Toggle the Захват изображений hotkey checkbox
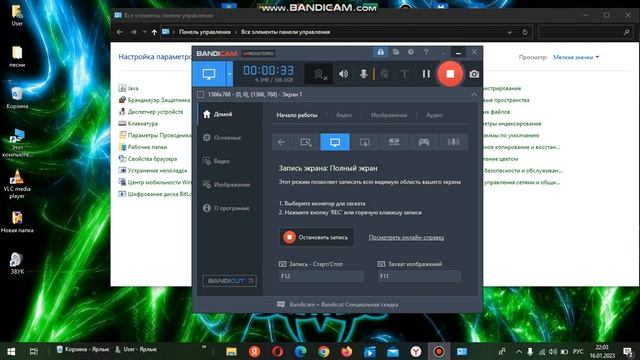Screen dimensions: 640x360 coord(381,264)
